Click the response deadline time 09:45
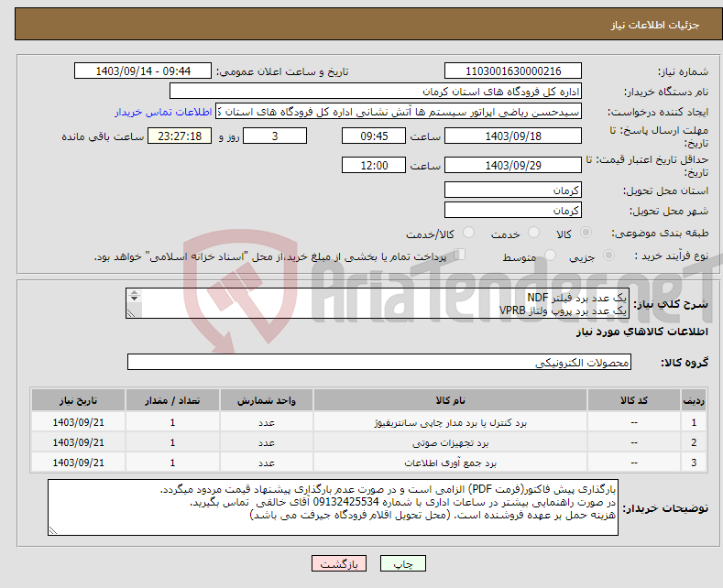723x588 pixels. (x=374, y=136)
